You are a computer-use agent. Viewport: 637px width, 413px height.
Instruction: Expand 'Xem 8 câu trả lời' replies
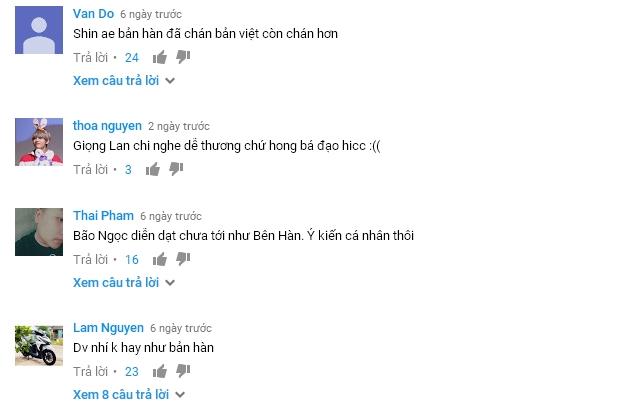tap(129, 394)
